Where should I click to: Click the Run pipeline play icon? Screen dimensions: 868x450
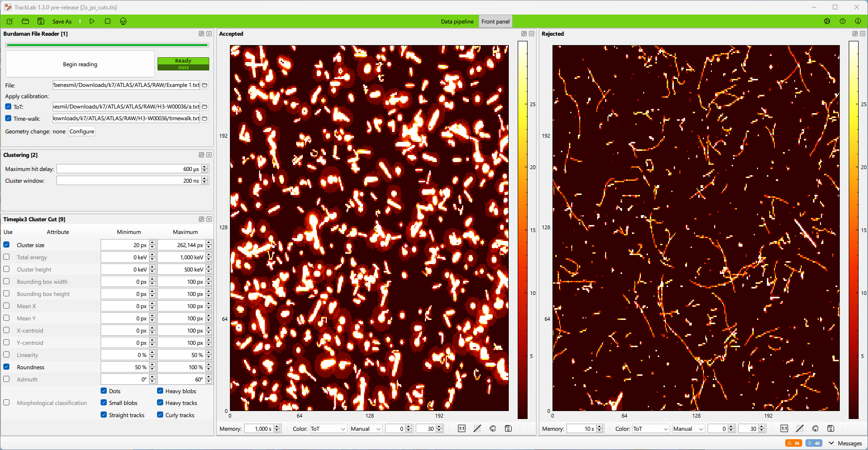click(x=92, y=21)
